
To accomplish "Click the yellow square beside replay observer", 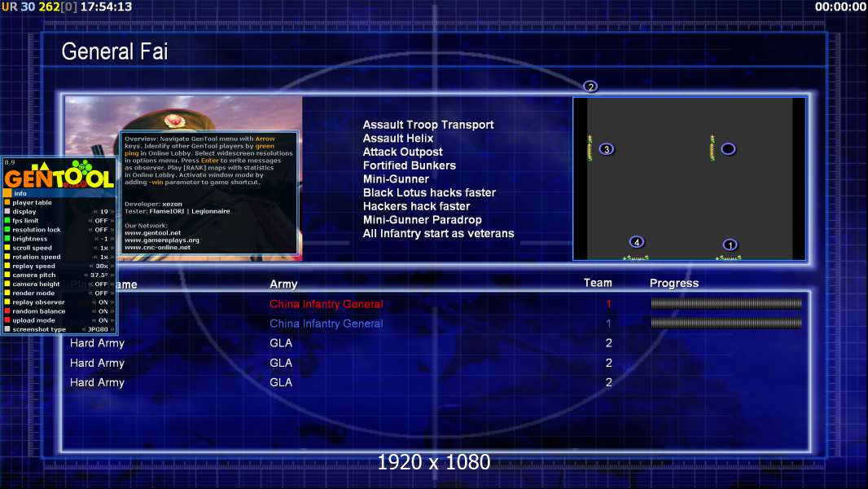I will point(7,302).
